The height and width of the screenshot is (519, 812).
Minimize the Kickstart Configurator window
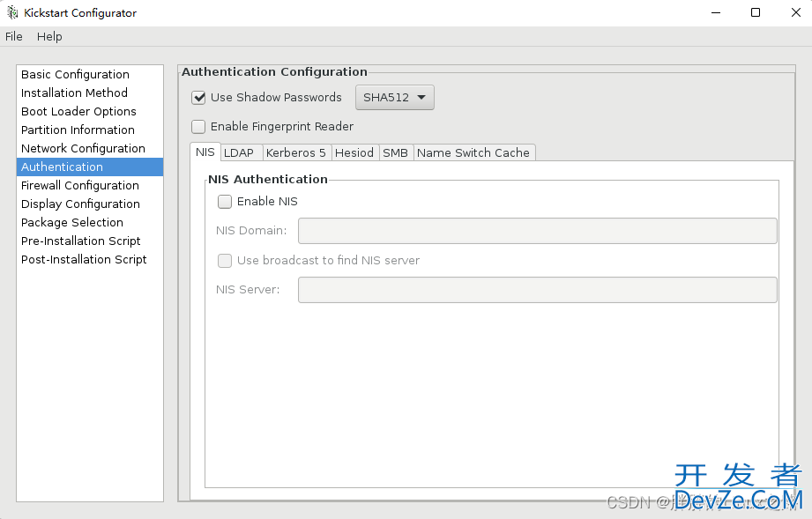pos(716,12)
